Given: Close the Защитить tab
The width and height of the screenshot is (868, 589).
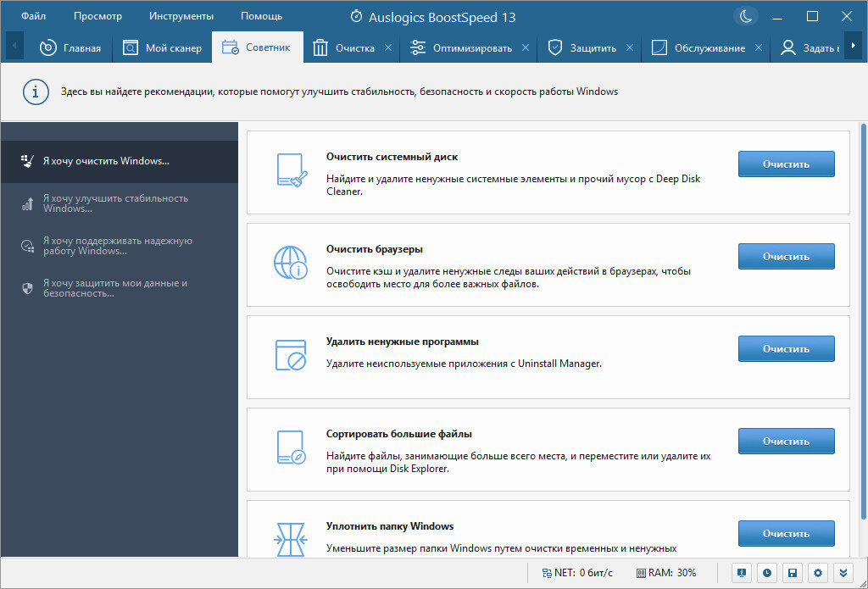Looking at the screenshot, I should click(x=630, y=48).
